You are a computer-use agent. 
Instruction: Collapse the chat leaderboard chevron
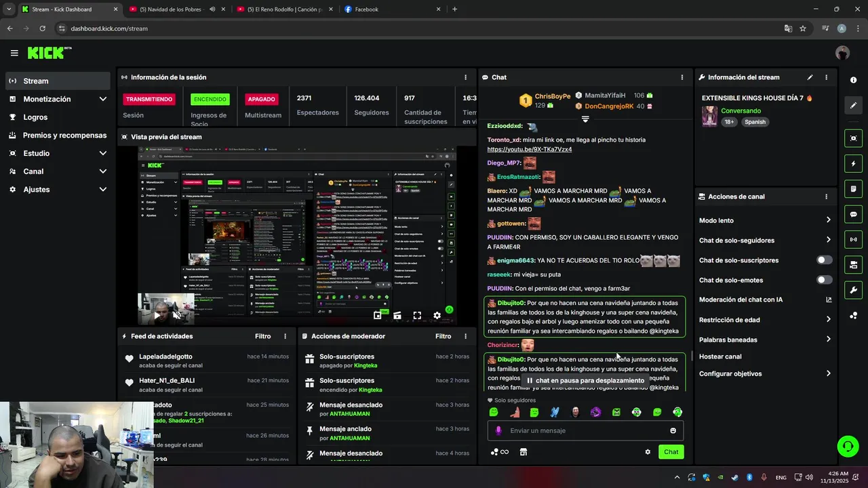click(585, 119)
